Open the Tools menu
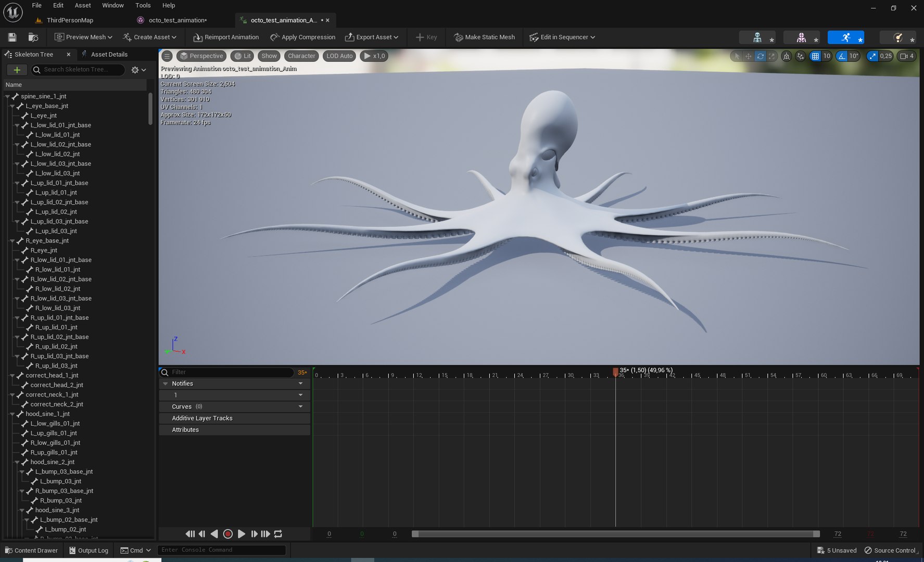Screen dimensions: 924x562 (x=143, y=5)
